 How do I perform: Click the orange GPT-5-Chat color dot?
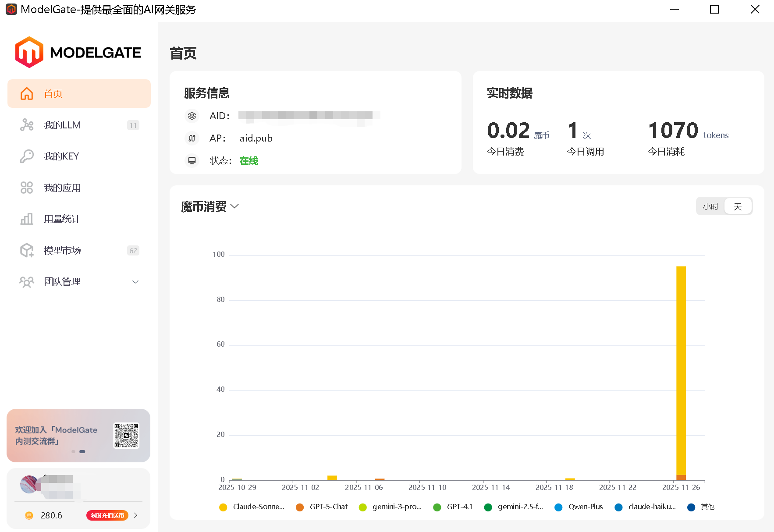pyautogui.click(x=300, y=507)
